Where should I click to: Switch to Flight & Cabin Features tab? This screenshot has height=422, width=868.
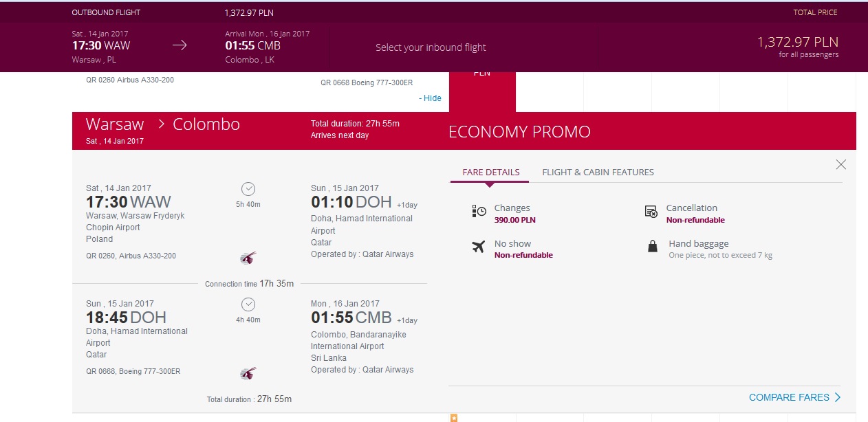[x=598, y=172]
